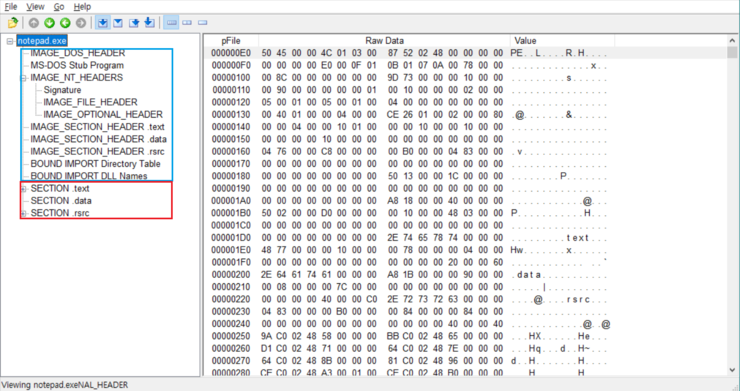This screenshot has width=740, height=391.
Task: Click the highlighted blue arrow-into-tray view icon
Action: [x=102, y=22]
